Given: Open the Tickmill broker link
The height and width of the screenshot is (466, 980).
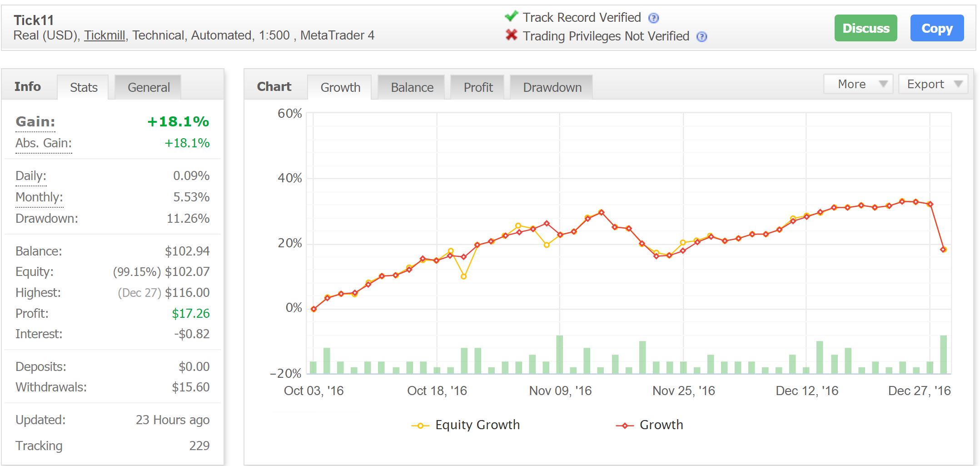Looking at the screenshot, I should coord(104,35).
